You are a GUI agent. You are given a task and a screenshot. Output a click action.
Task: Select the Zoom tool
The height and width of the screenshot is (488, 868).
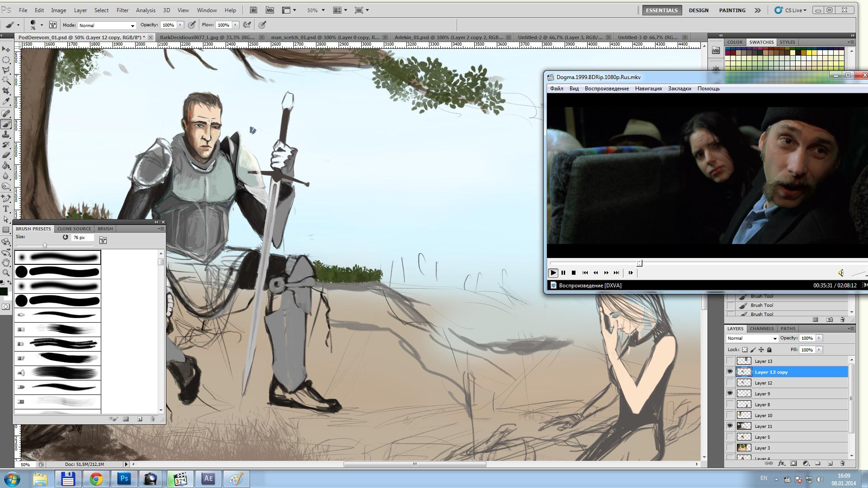(6, 273)
